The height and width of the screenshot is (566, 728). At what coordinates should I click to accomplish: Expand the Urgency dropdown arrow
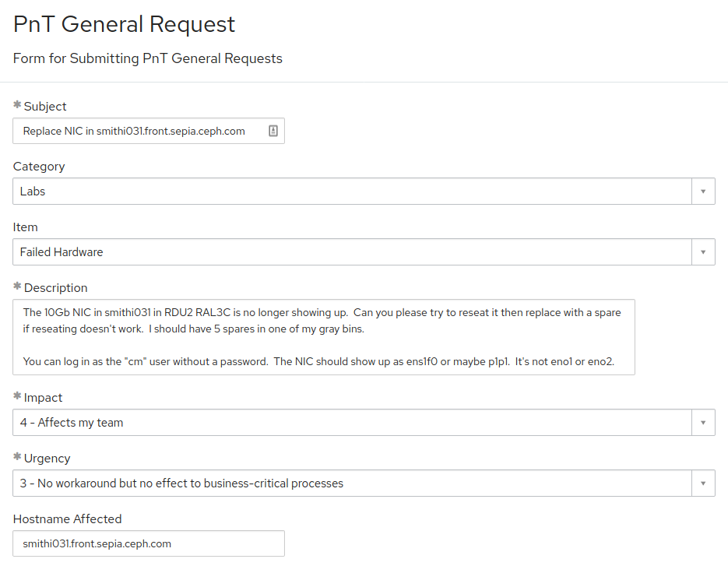pyautogui.click(x=703, y=483)
